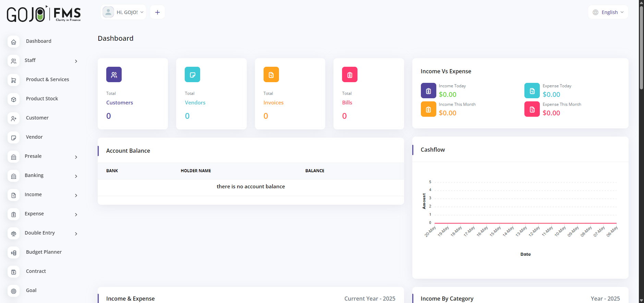
Task: Expand the Staff submenu chevron
Action: click(76, 61)
